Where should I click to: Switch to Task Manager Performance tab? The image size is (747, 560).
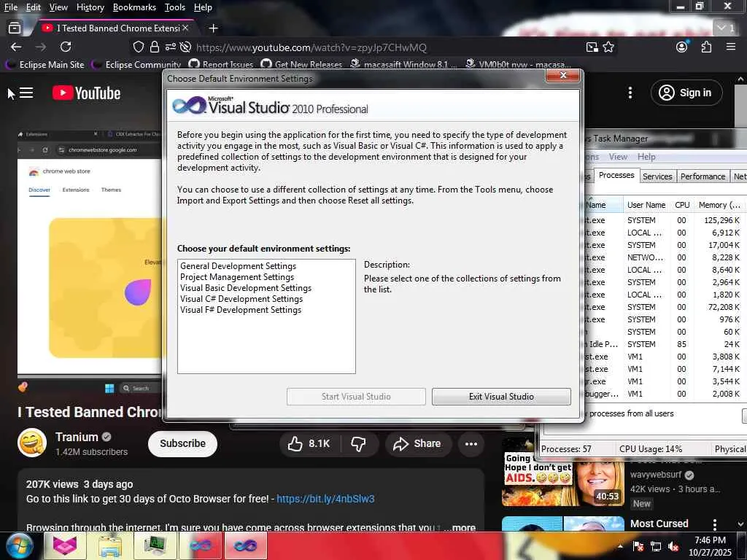703,176
